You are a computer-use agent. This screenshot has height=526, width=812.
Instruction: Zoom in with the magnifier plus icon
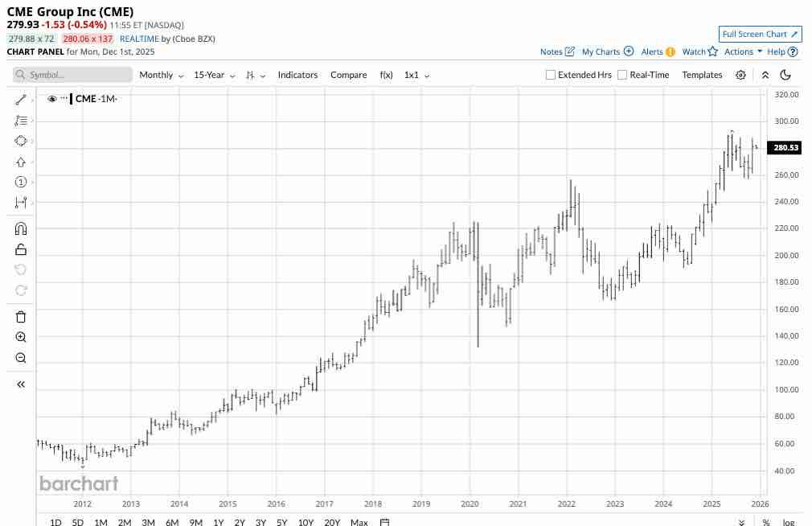click(x=21, y=337)
